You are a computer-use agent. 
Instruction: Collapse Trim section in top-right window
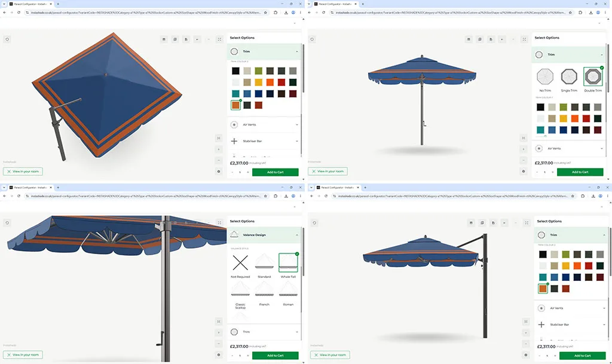[x=569, y=54]
